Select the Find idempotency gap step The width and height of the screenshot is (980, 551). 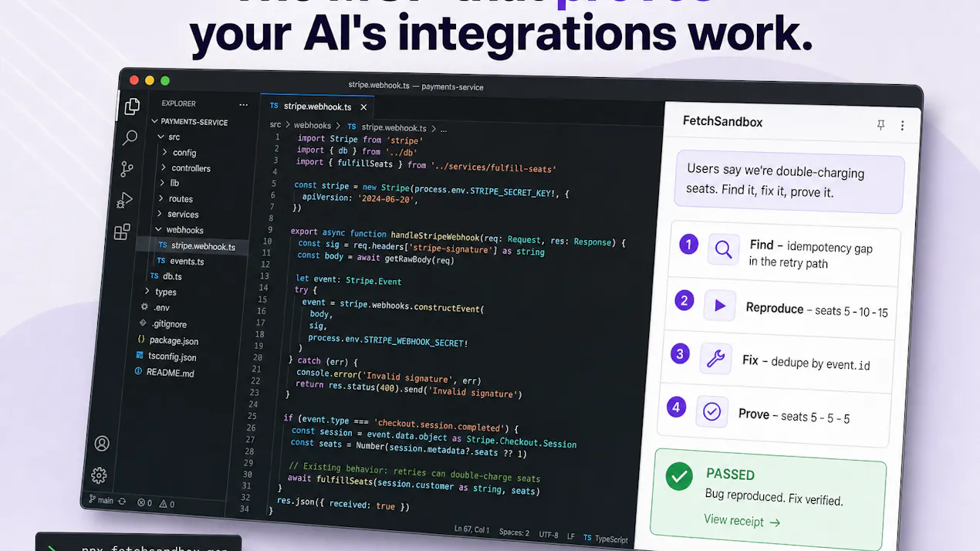[786, 253]
